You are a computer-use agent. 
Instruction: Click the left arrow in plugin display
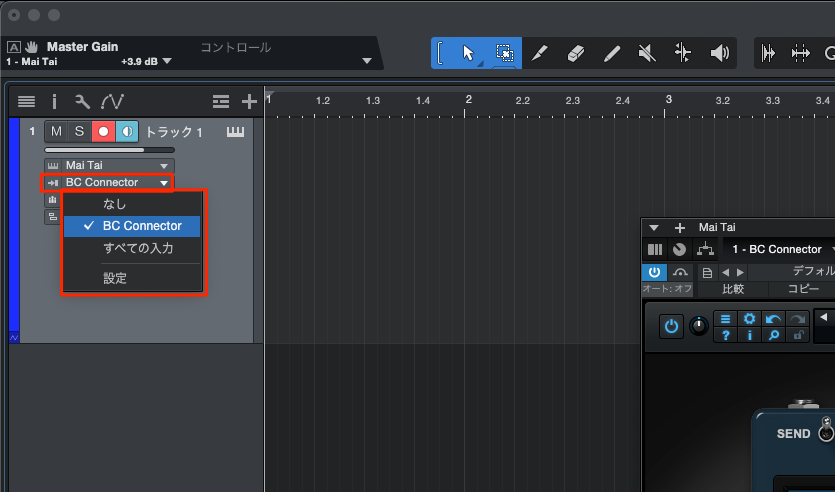point(824,318)
